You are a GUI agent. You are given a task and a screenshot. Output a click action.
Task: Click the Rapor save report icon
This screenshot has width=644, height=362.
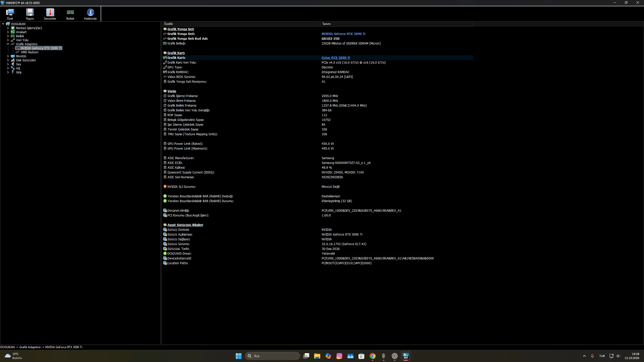click(x=30, y=14)
